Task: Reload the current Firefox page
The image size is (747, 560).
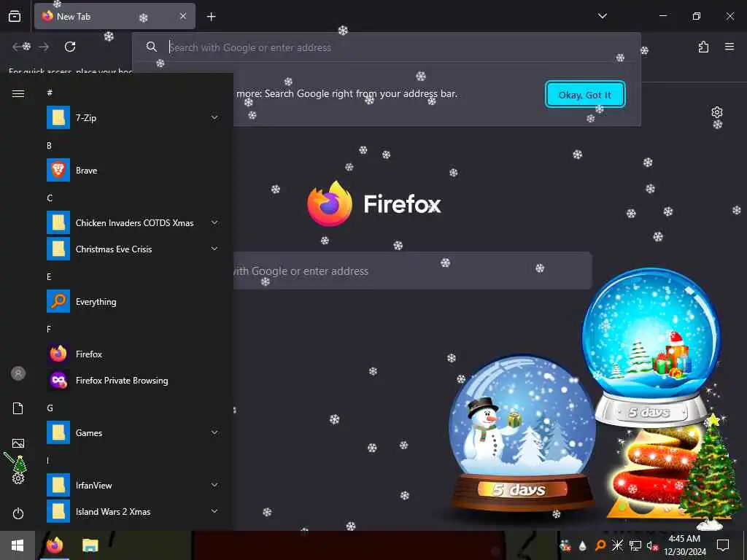Action: click(70, 47)
